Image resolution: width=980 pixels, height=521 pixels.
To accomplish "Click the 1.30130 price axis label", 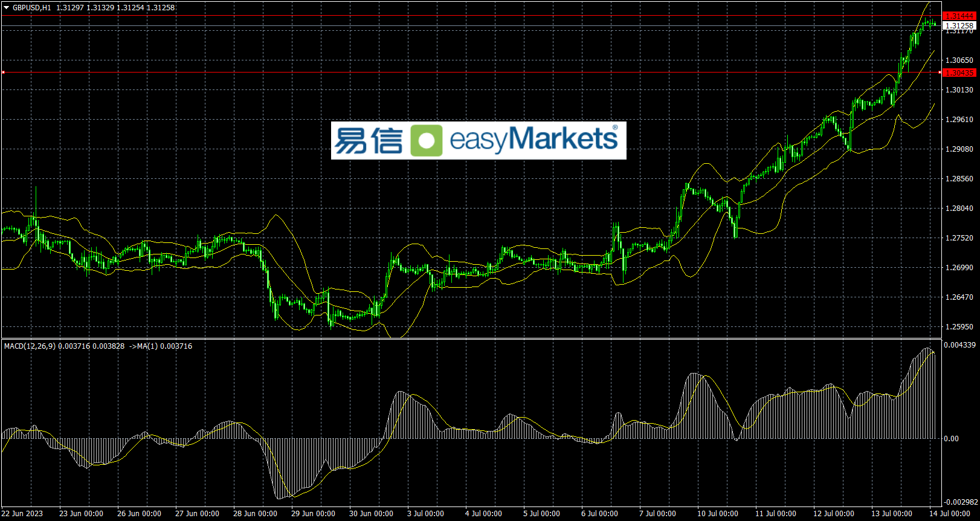I will coord(959,90).
